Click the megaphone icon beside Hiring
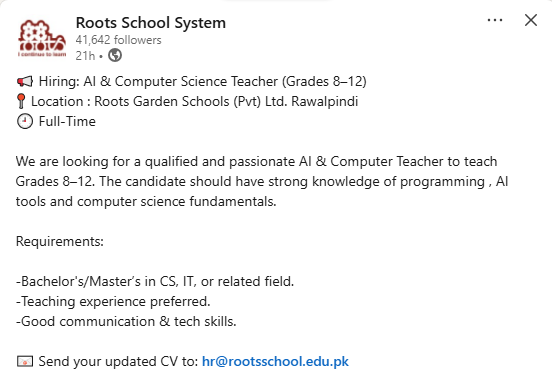This screenshot has width=552, height=379. click(25, 81)
